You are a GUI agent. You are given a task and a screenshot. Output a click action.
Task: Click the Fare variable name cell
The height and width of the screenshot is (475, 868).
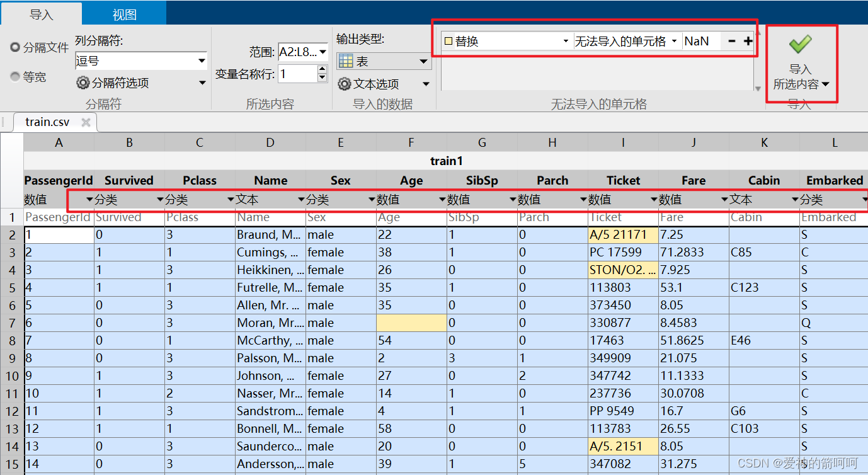click(x=694, y=180)
